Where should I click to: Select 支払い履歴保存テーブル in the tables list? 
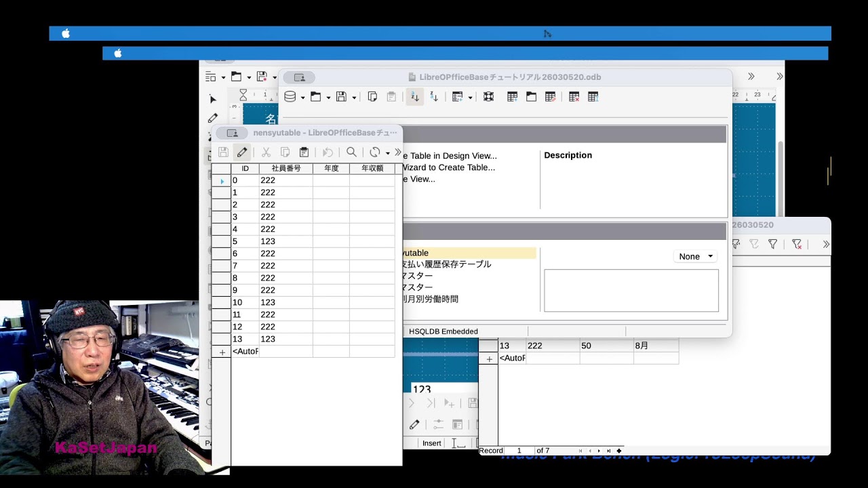(x=446, y=264)
